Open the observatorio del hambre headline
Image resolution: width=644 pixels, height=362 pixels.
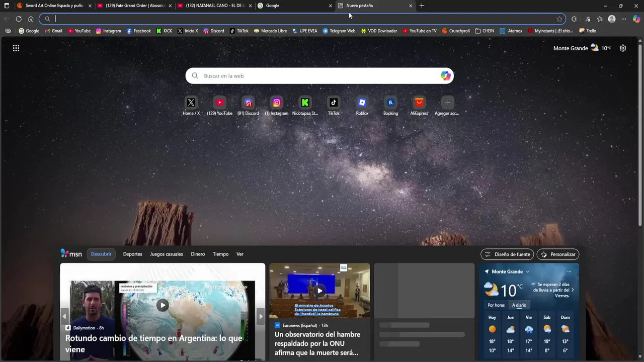(x=317, y=343)
